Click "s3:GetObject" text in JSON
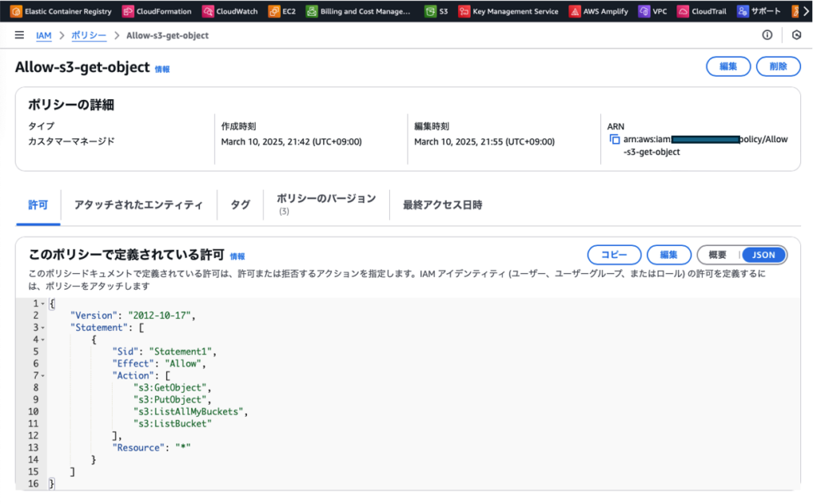 pos(170,387)
